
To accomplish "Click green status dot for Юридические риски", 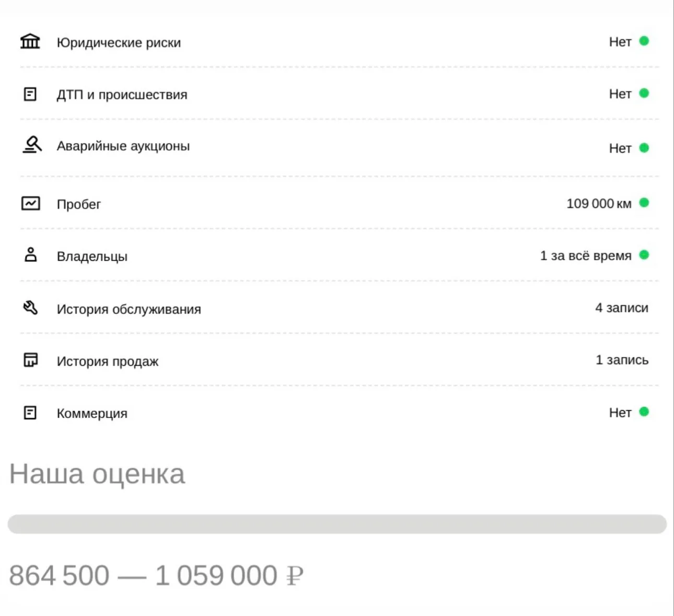I will click(x=644, y=41).
